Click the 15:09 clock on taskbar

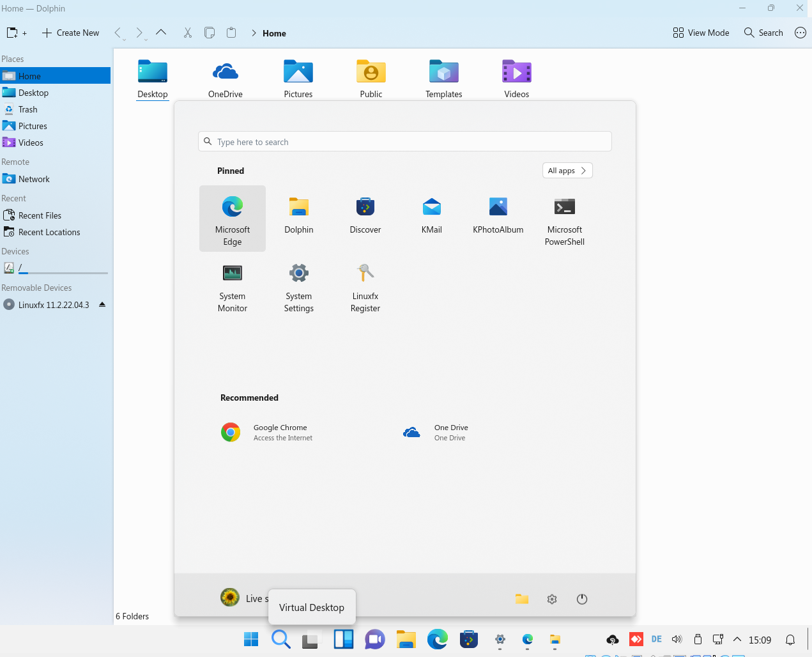[x=760, y=640]
